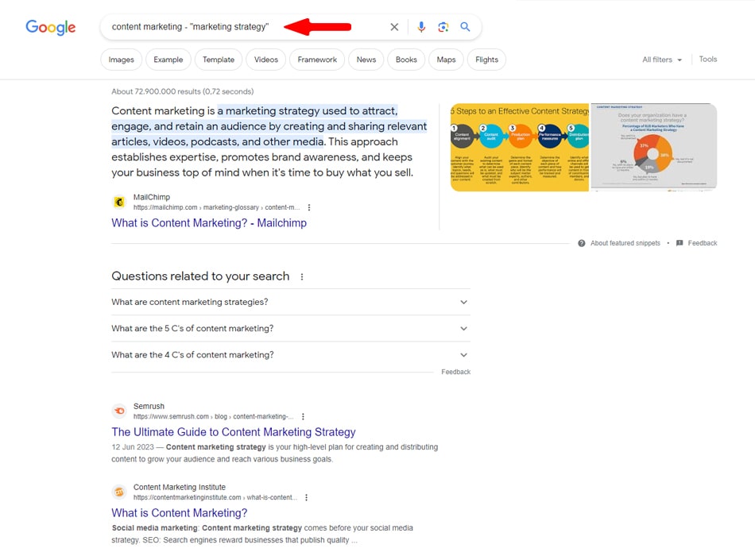Click the contentmarketinginstitute.com URL breadcrumb
Image resolution: width=755 pixels, height=560 pixels.
[215, 497]
